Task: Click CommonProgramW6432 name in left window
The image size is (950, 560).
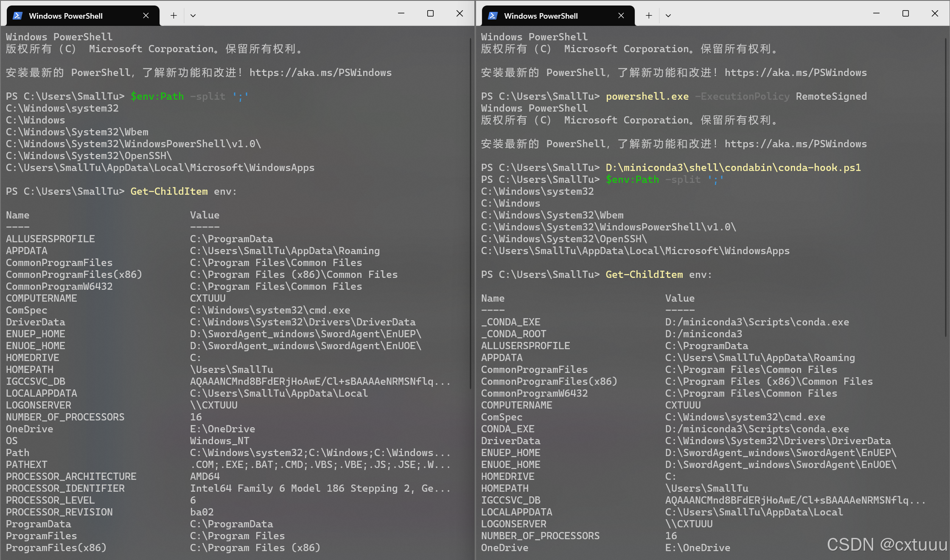Action: 59,286
